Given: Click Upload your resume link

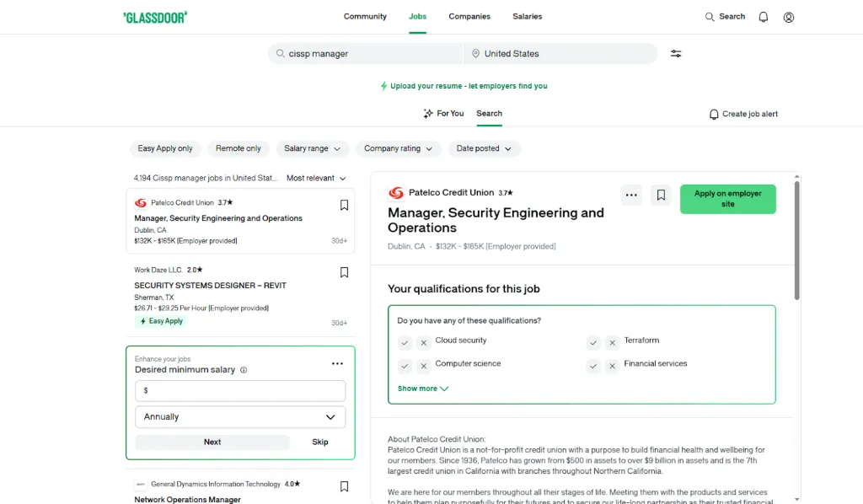Looking at the screenshot, I should click(464, 86).
